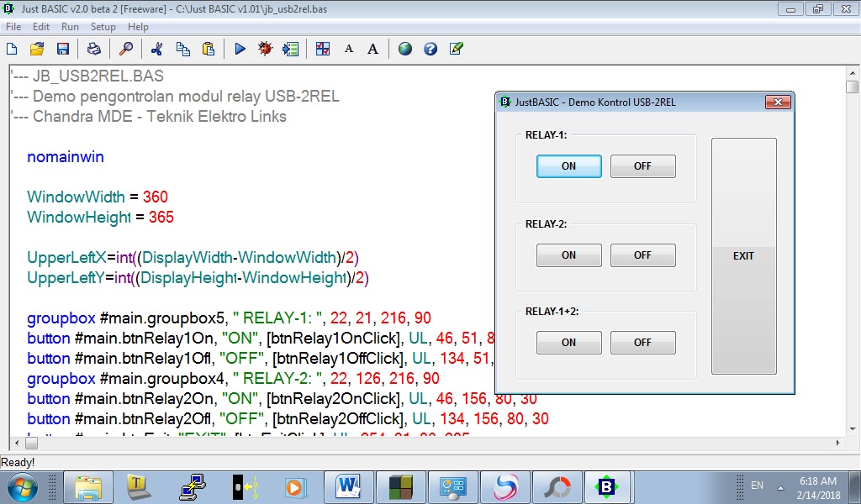This screenshot has width=861, height=504.
Task: Open Microsoft Word from the taskbar
Action: coord(349,487)
